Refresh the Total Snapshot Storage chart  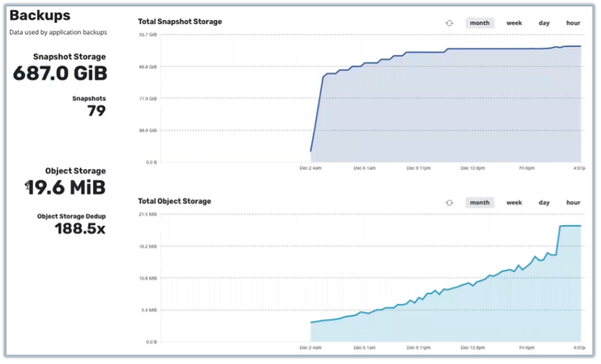click(449, 23)
